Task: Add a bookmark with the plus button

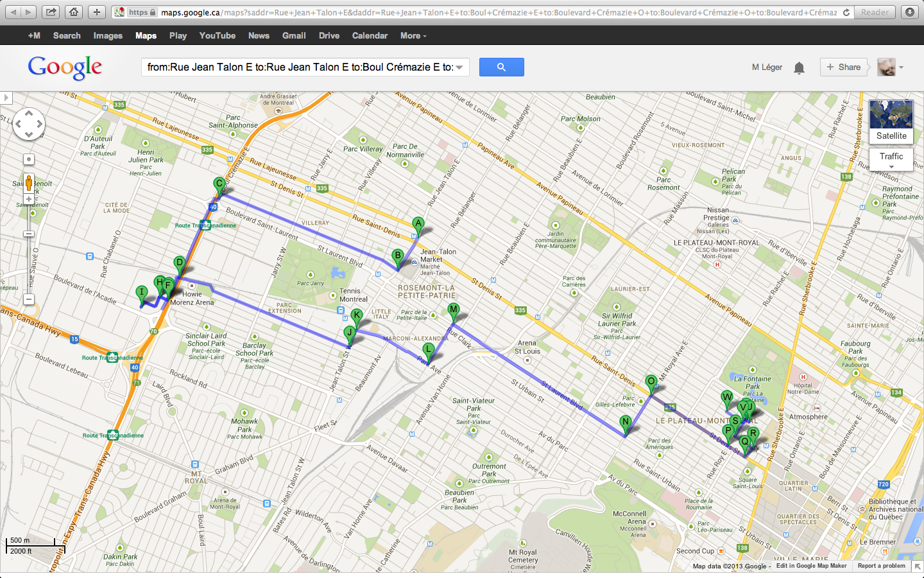Action: 96,12
